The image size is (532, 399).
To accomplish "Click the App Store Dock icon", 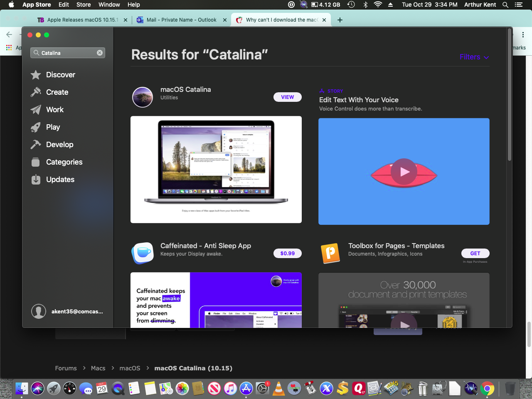I will click(246, 389).
